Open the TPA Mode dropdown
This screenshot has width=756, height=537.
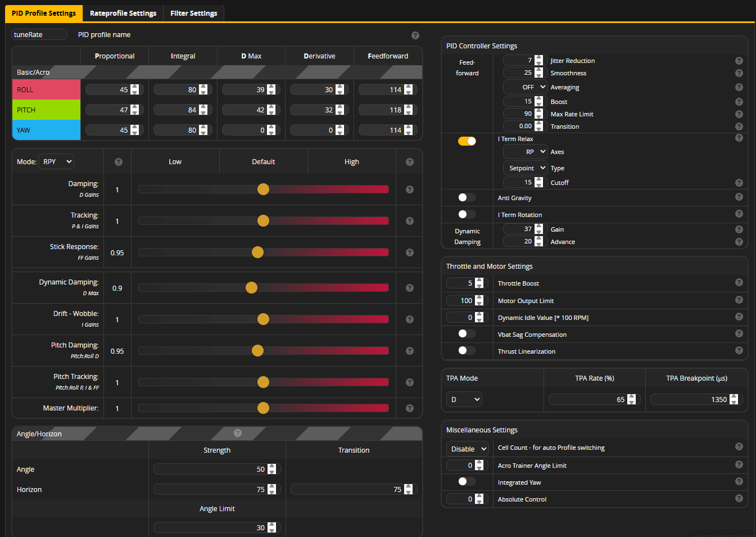464,400
